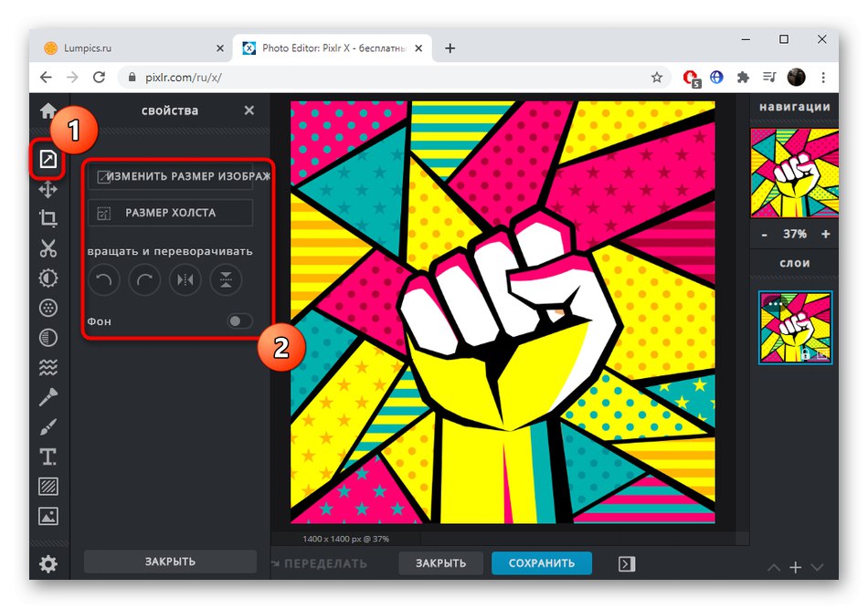This screenshot has height=609, width=868.
Task: Click the navigation preview thumbnail
Action: (794, 173)
